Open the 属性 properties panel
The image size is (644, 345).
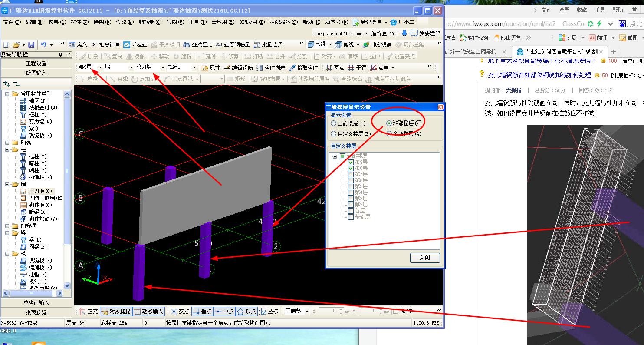click(x=211, y=67)
